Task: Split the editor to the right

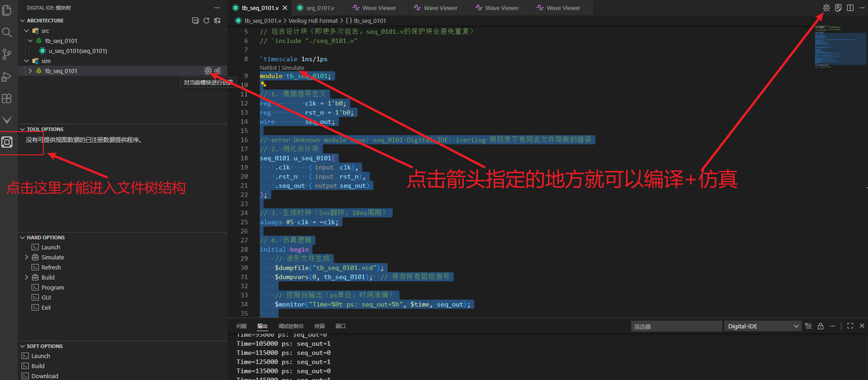Action: [850, 8]
